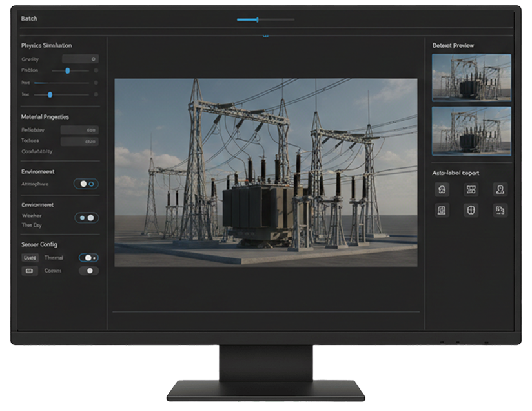The image size is (532, 411).
Task: Click the top-middle auto-label export icon
Action: (471, 189)
